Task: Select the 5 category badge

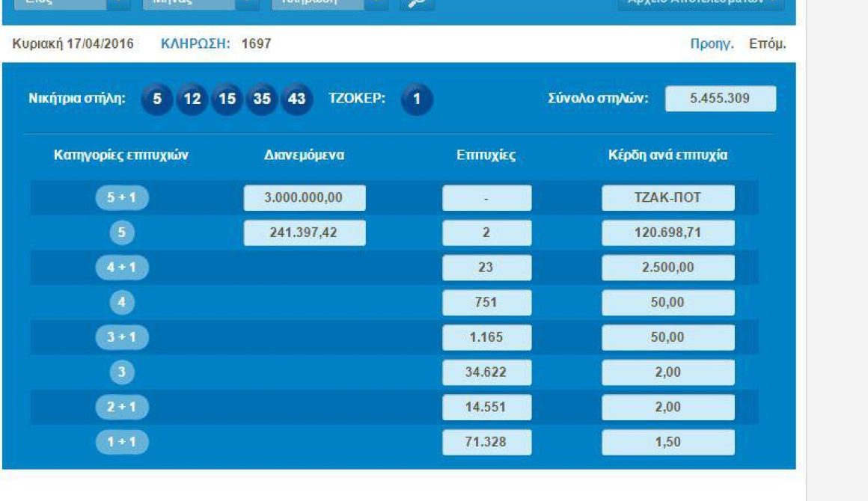Action: coord(122,233)
